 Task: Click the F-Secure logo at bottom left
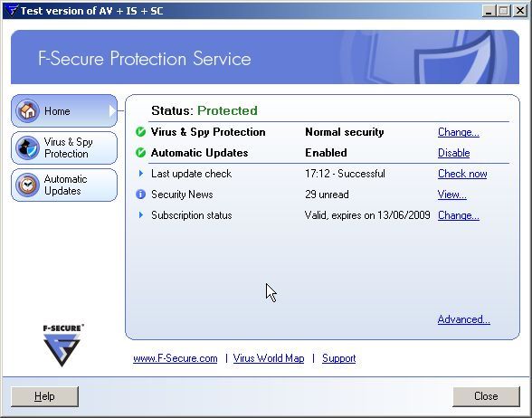coord(62,346)
